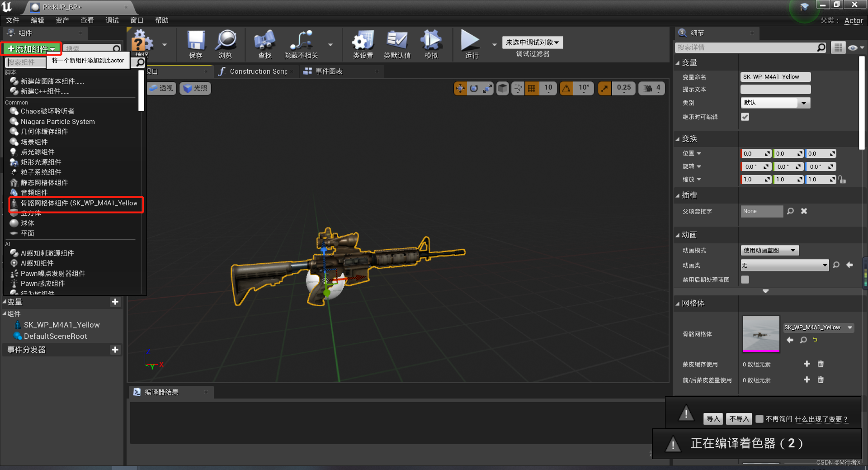Open the 动画类 dropdown showing 无
Image resolution: width=868 pixels, height=470 pixels.
click(x=785, y=265)
